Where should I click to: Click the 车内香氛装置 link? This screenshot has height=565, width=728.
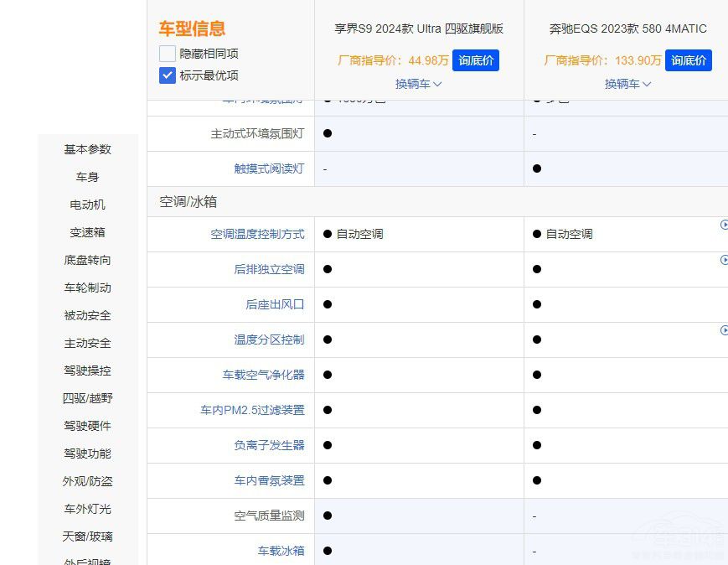pyautogui.click(x=270, y=480)
